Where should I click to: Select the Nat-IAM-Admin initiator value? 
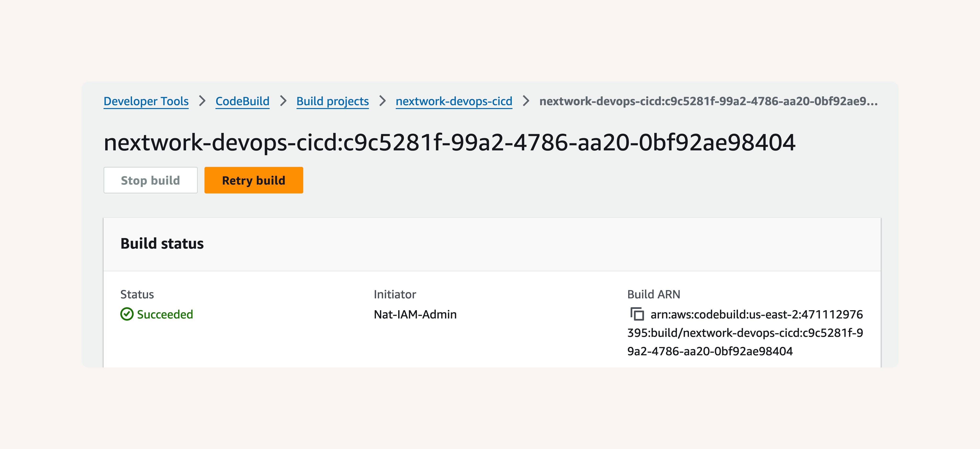(x=415, y=314)
